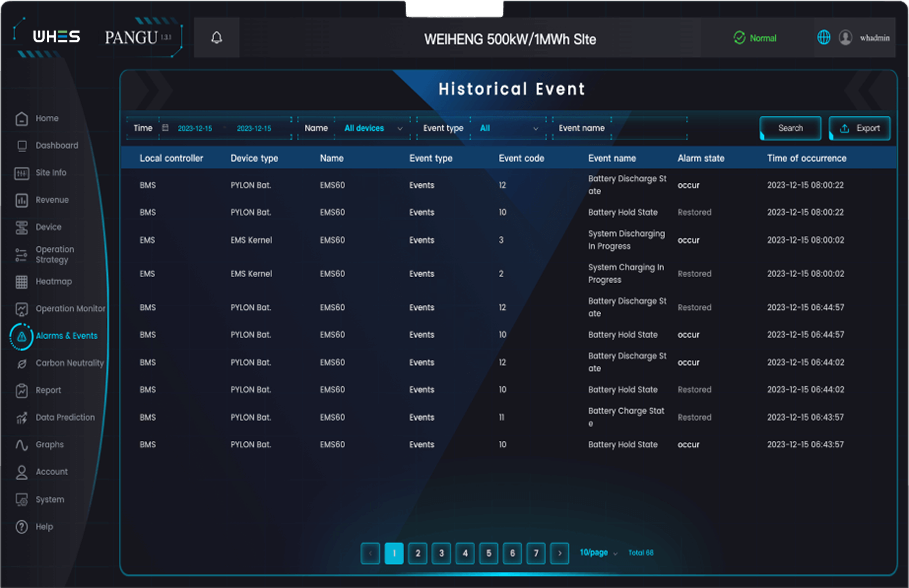Viewport: 909px width, 588px height.
Task: Click the Device type column header
Action: tap(255, 158)
